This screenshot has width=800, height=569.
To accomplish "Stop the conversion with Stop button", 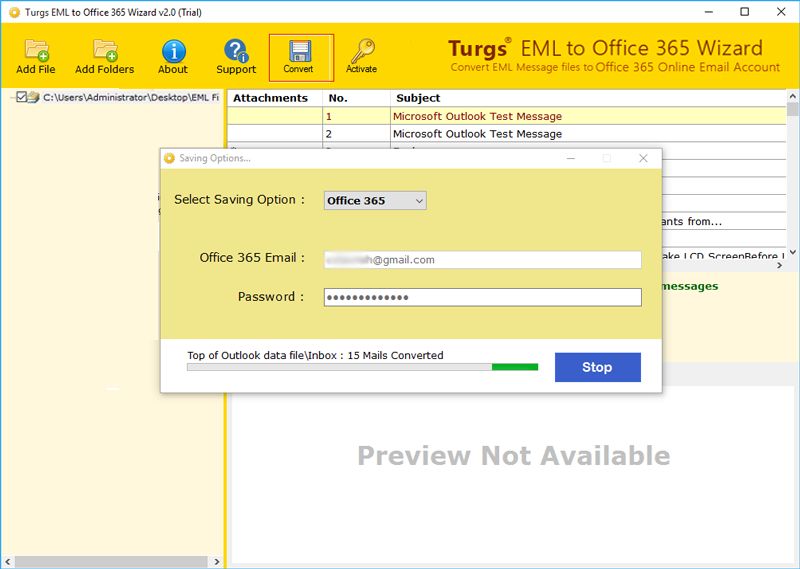I will click(597, 367).
